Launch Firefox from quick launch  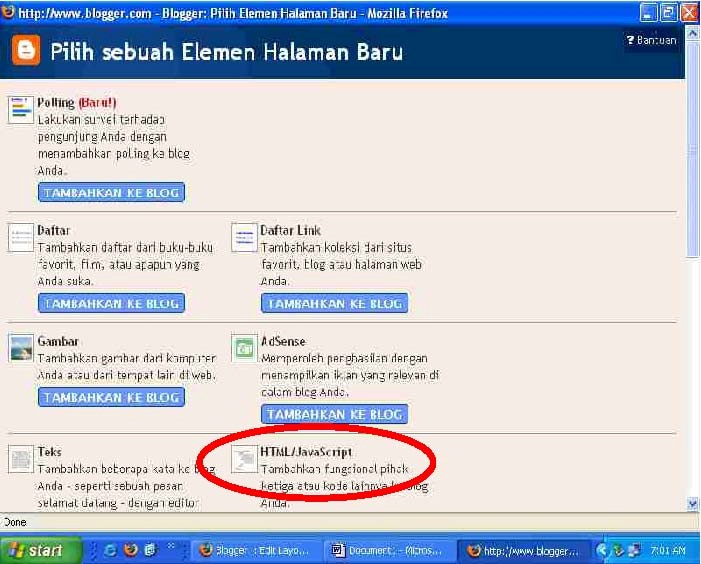[x=131, y=550]
